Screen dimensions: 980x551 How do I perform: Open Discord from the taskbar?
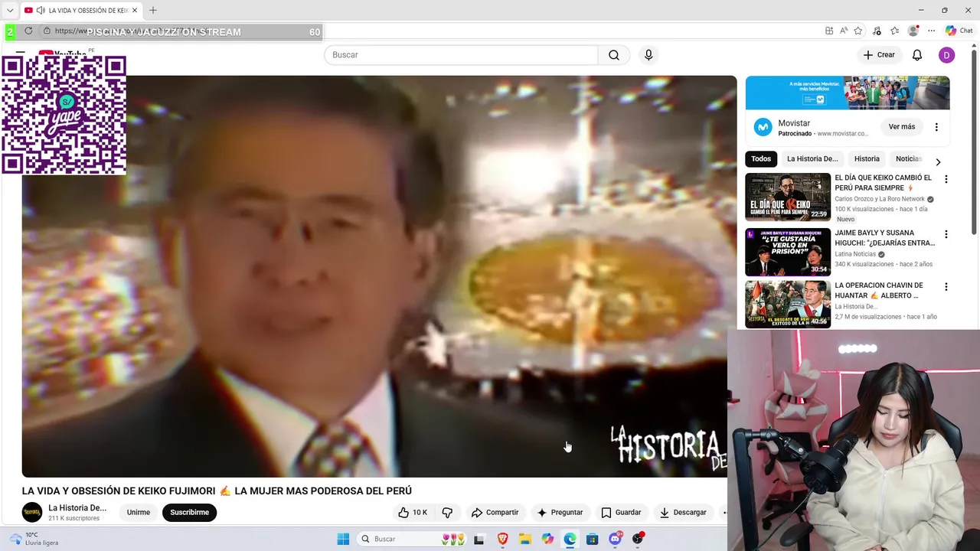pos(616,539)
